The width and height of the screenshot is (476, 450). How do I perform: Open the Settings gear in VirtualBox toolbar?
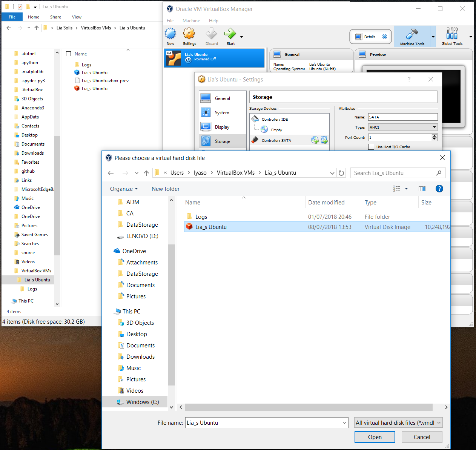pyautogui.click(x=189, y=36)
